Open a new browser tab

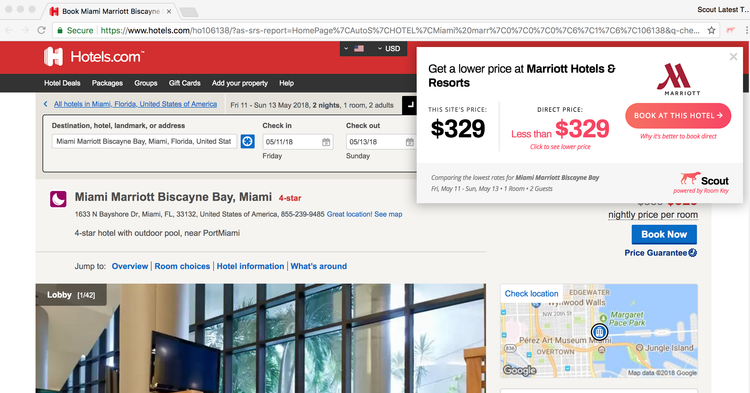pyautogui.click(x=189, y=12)
